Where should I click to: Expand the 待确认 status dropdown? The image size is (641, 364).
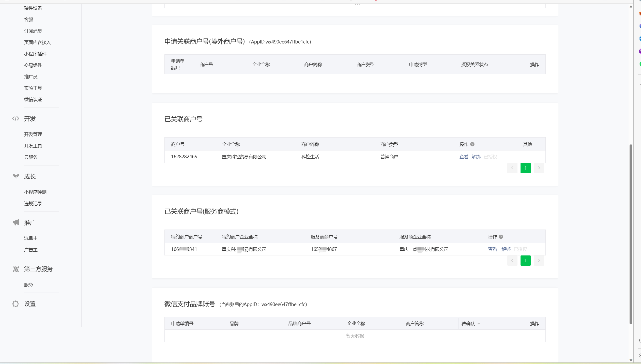(470, 324)
